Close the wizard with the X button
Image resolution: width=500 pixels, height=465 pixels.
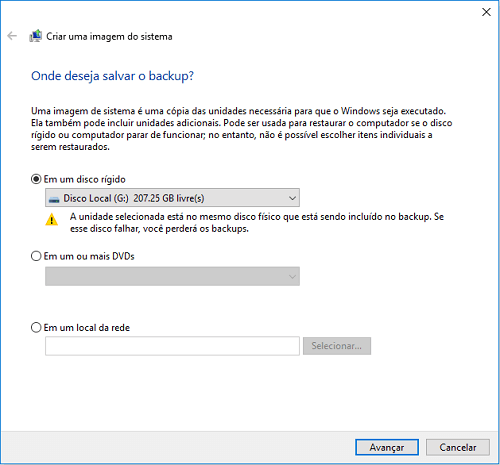click(x=486, y=12)
